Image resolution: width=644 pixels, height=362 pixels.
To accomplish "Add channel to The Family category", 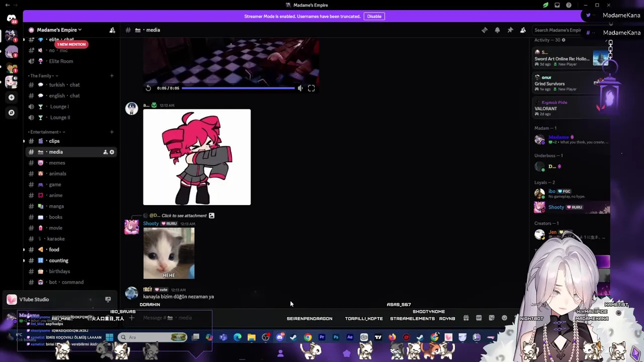I will coord(112,76).
